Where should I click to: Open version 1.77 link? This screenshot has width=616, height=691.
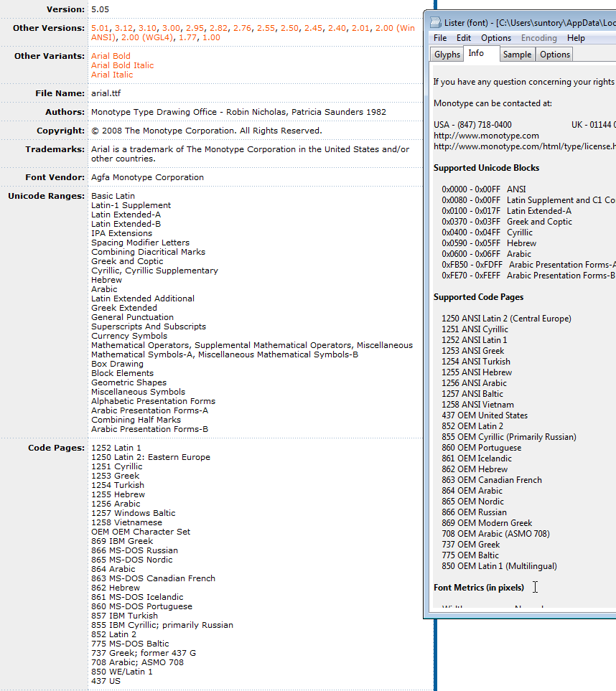(x=188, y=37)
